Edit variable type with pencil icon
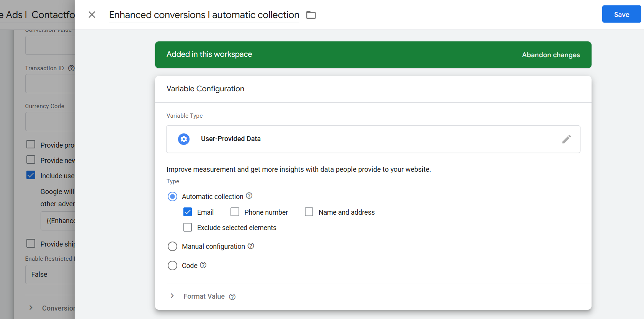 (x=567, y=139)
